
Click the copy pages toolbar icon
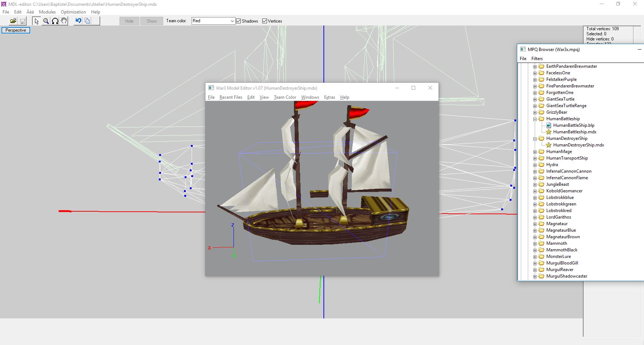(87, 21)
